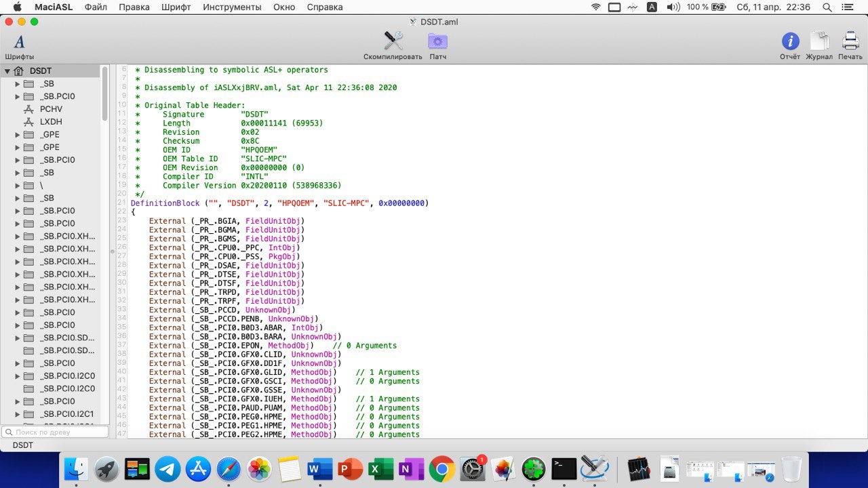Open the Файл menu
The height and width of the screenshot is (488, 868).
96,7
